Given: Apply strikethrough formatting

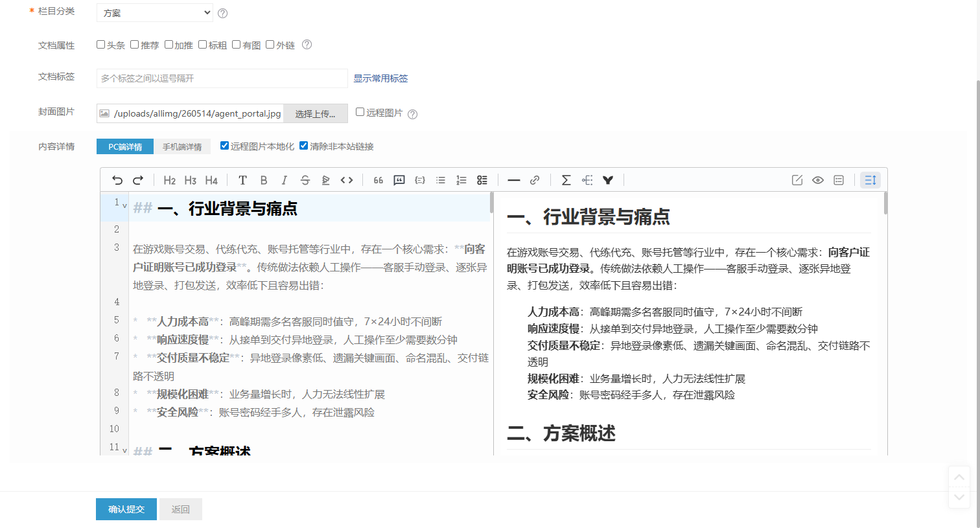Looking at the screenshot, I should click(x=305, y=180).
